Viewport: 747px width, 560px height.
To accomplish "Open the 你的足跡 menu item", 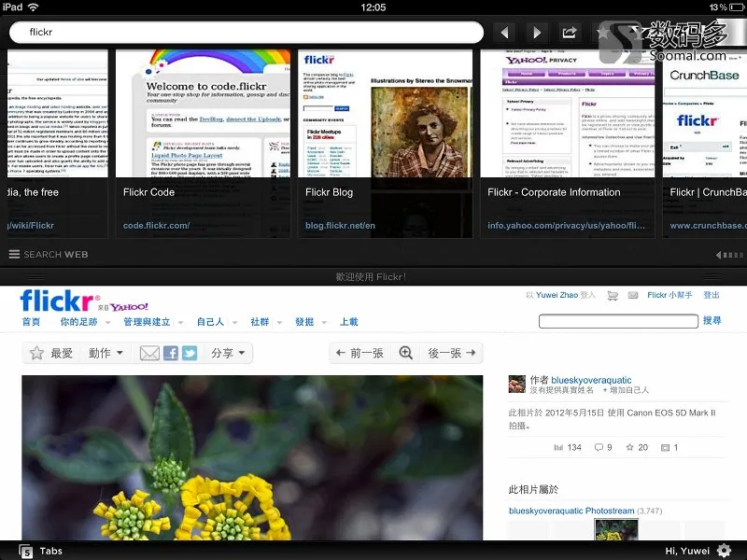I will tap(78, 322).
